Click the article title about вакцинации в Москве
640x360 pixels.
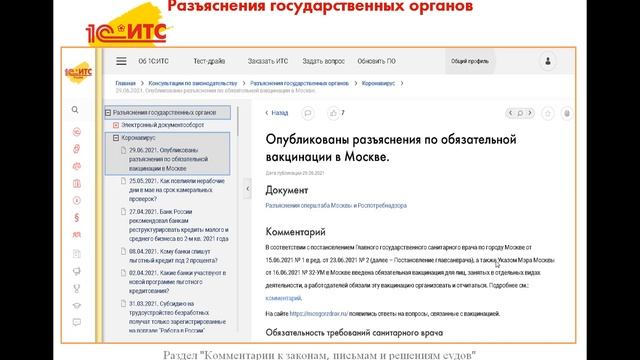tap(391, 148)
